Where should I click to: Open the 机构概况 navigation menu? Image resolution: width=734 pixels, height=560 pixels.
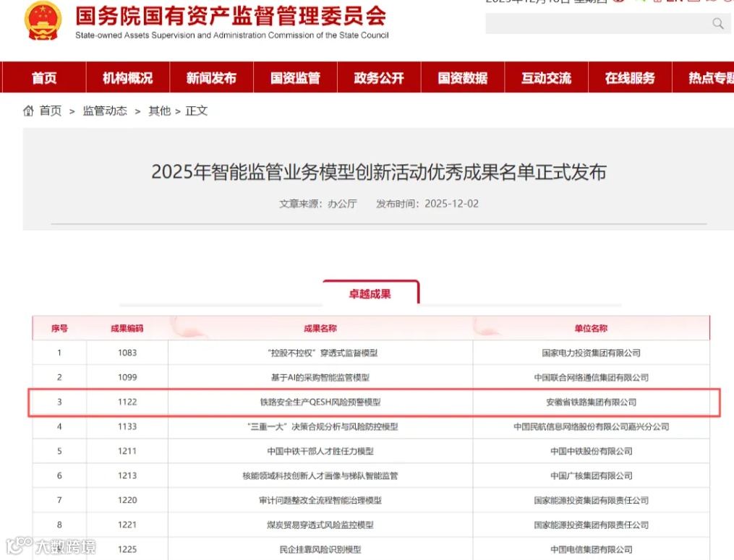(128, 77)
